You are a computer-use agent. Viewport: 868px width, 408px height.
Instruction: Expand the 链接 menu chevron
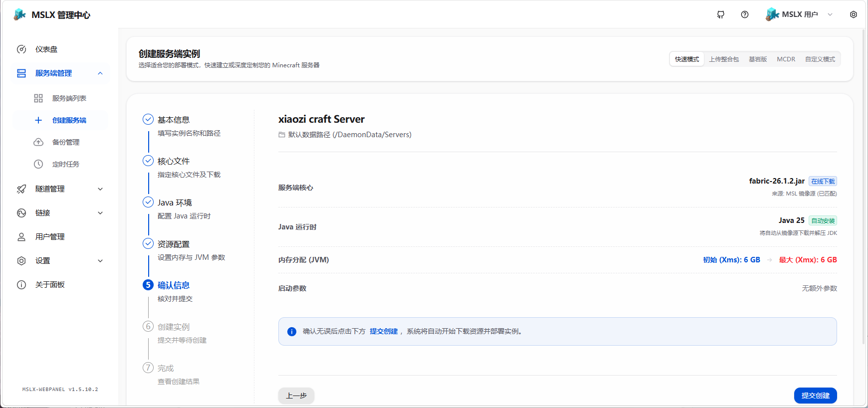[x=100, y=213]
